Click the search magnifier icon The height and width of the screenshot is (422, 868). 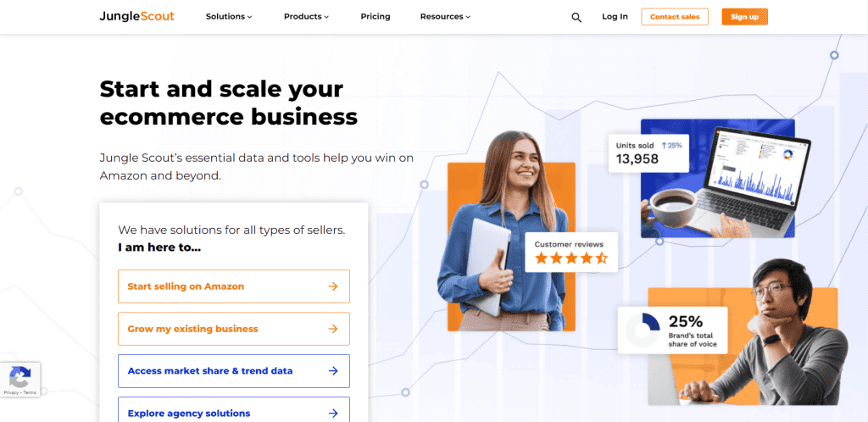pyautogui.click(x=576, y=17)
